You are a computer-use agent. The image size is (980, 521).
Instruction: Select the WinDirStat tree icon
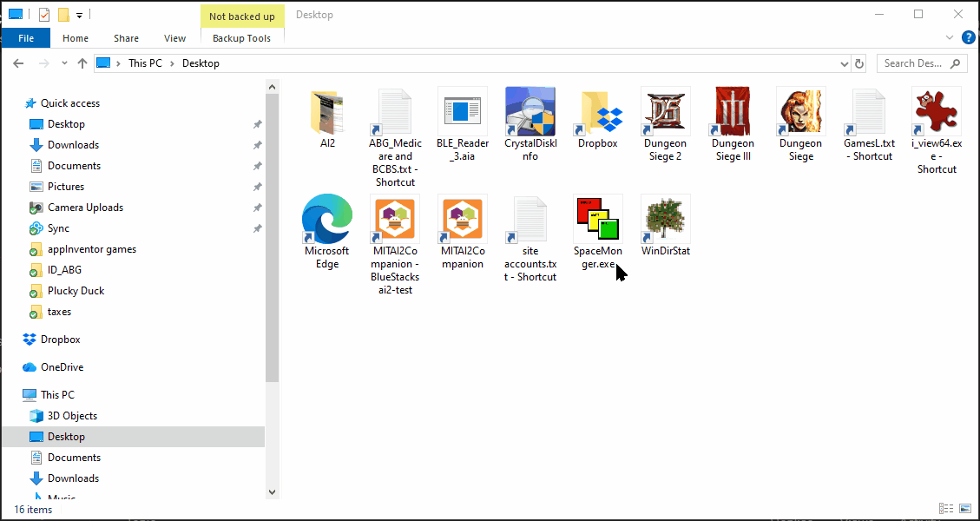665,219
